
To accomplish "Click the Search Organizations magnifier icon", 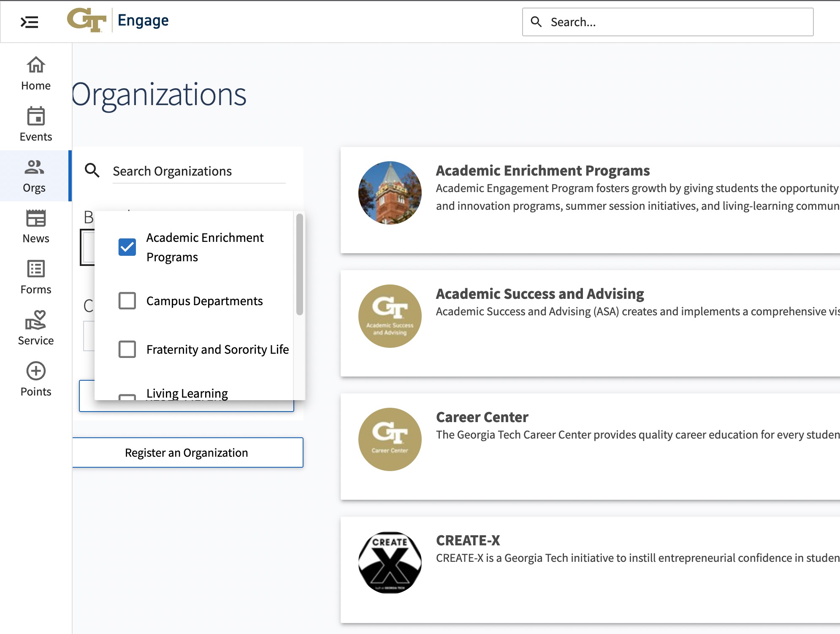I will click(x=92, y=171).
